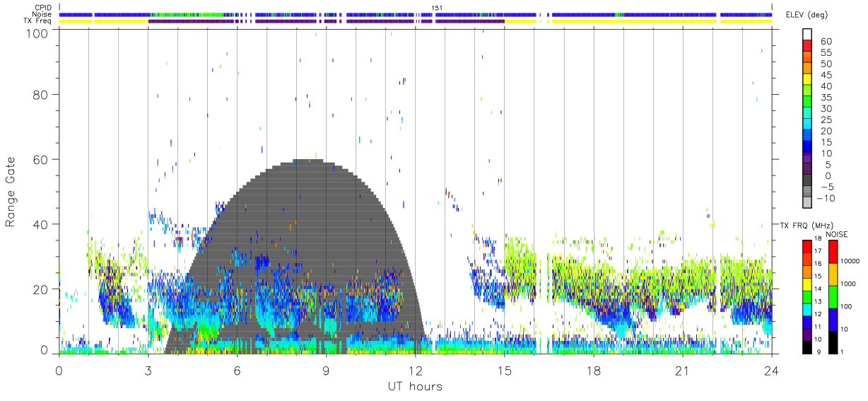
Task: Click the '10000' label on NOISE scale
Action: tap(852, 262)
